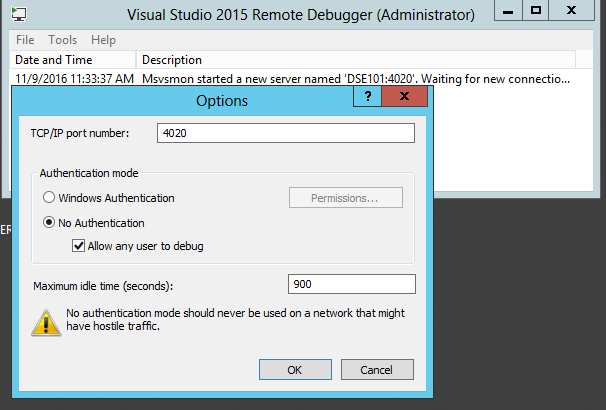This screenshot has height=410, width=606.
Task: Click the Maximum idle time field
Action: pos(352,284)
